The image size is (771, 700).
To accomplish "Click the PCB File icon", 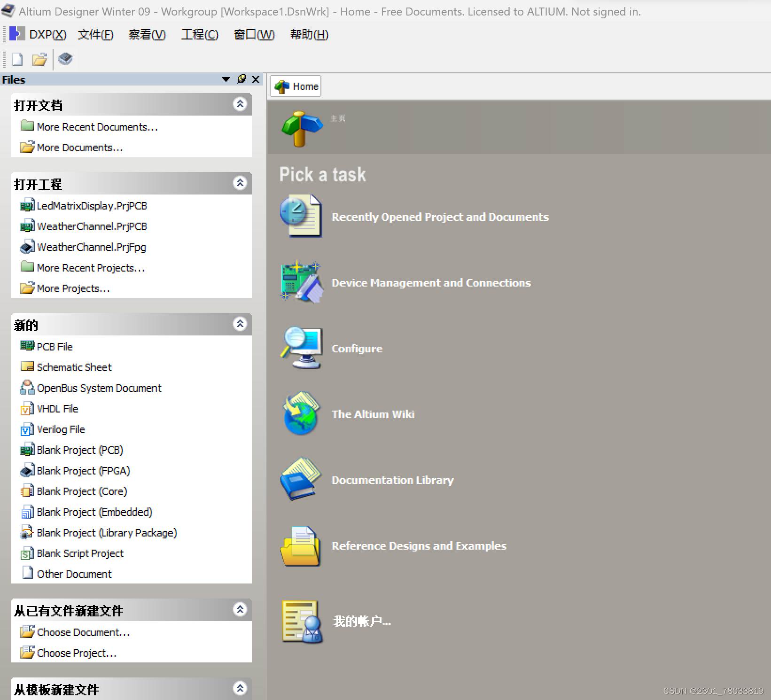I will (x=27, y=346).
